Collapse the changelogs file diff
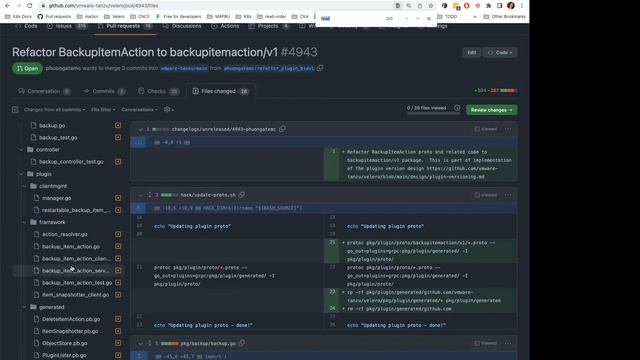The width and height of the screenshot is (640, 360). [x=140, y=129]
